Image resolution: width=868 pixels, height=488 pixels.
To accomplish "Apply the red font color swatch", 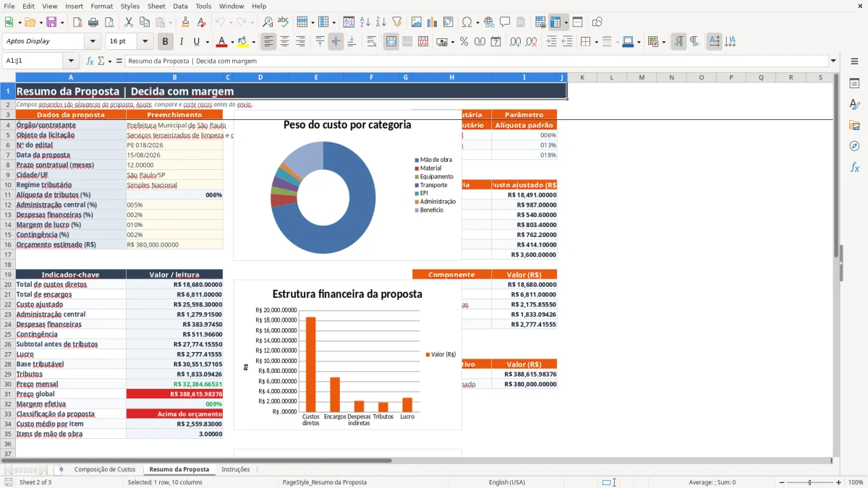I will pos(222,42).
